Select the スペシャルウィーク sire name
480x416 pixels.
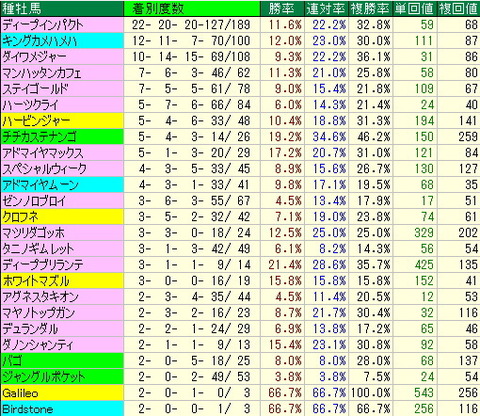point(44,169)
